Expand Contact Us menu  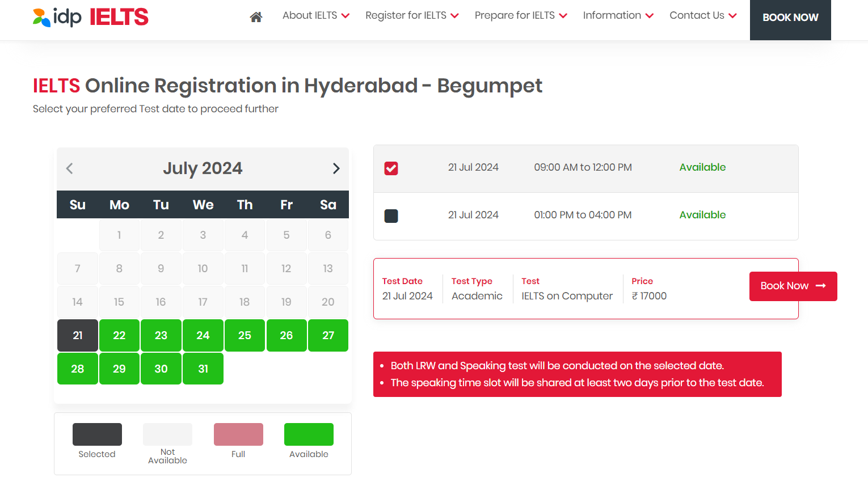click(703, 15)
